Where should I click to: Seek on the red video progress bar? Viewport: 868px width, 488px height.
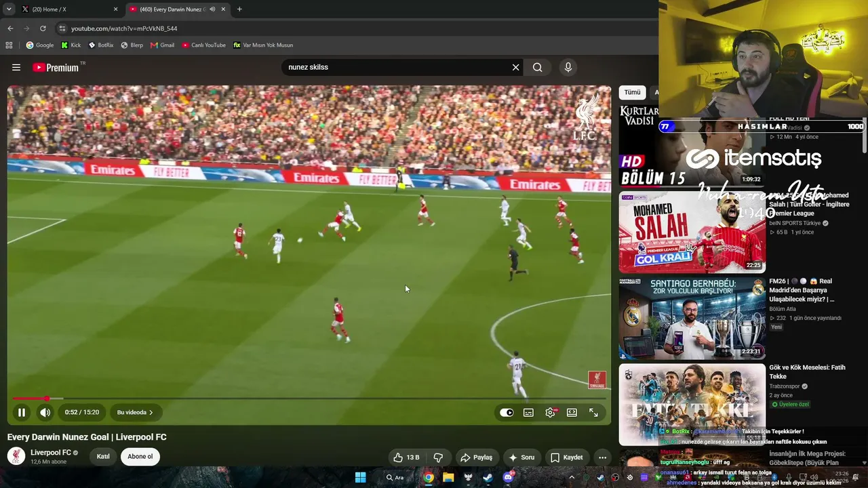pyautogui.click(x=309, y=399)
